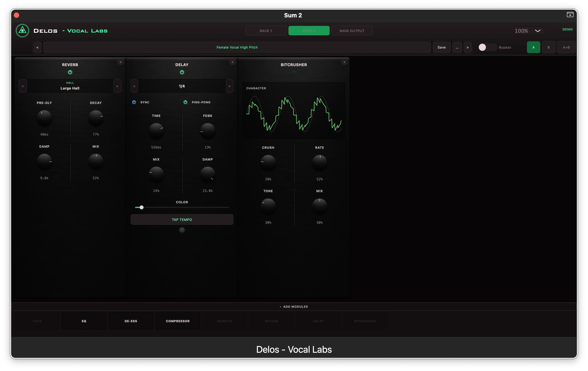Click the Reverb MIX knob

(96, 162)
